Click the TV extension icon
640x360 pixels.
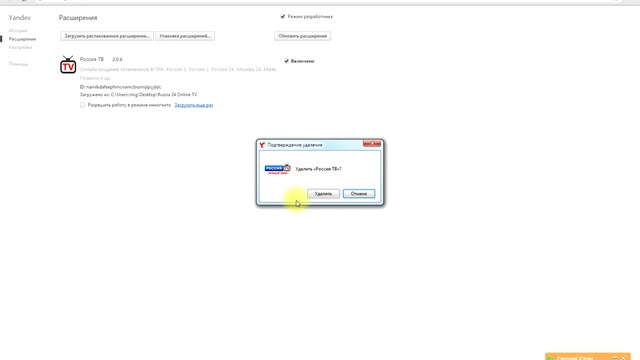point(68,64)
